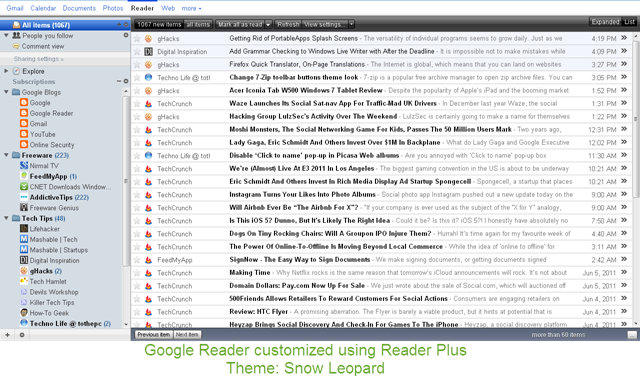Click FeedMyApp icon on SignNow row

coord(149,260)
